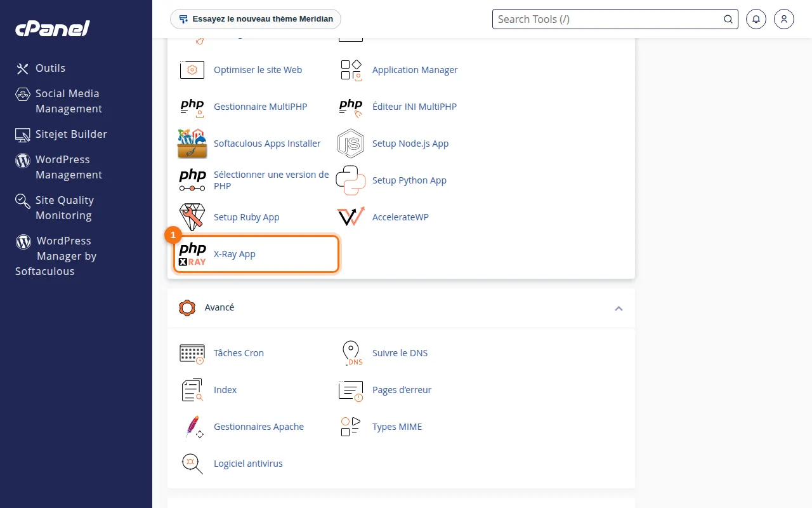Image resolution: width=812 pixels, height=508 pixels.
Task: Open the Setup Python App icon
Action: click(x=351, y=180)
